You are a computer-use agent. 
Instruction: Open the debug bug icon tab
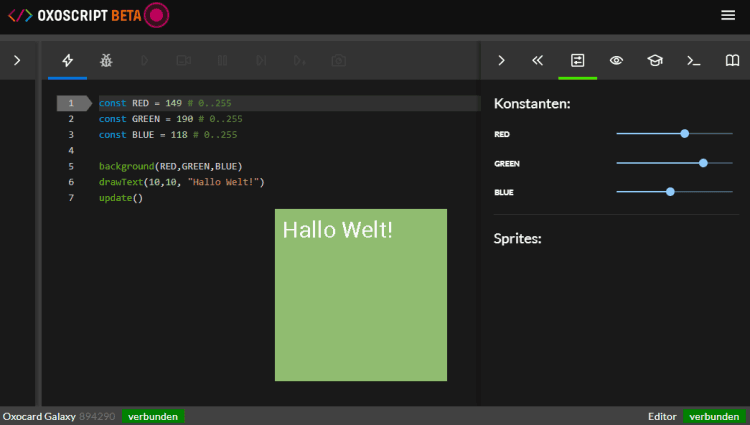(x=106, y=61)
